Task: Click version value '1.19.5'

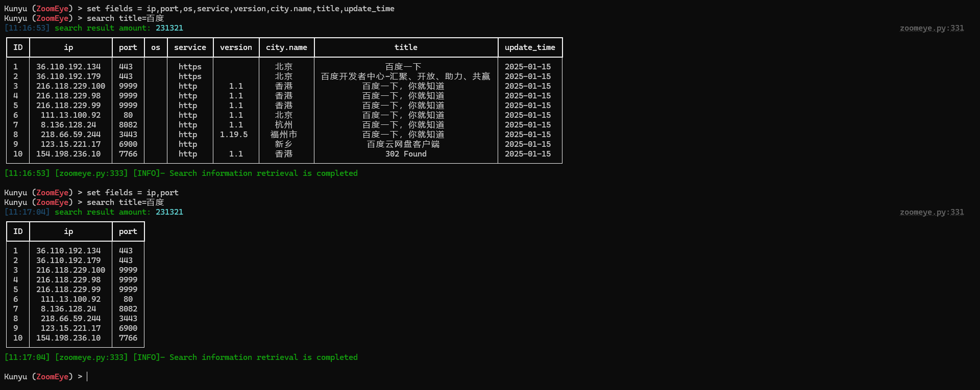Action: point(234,135)
